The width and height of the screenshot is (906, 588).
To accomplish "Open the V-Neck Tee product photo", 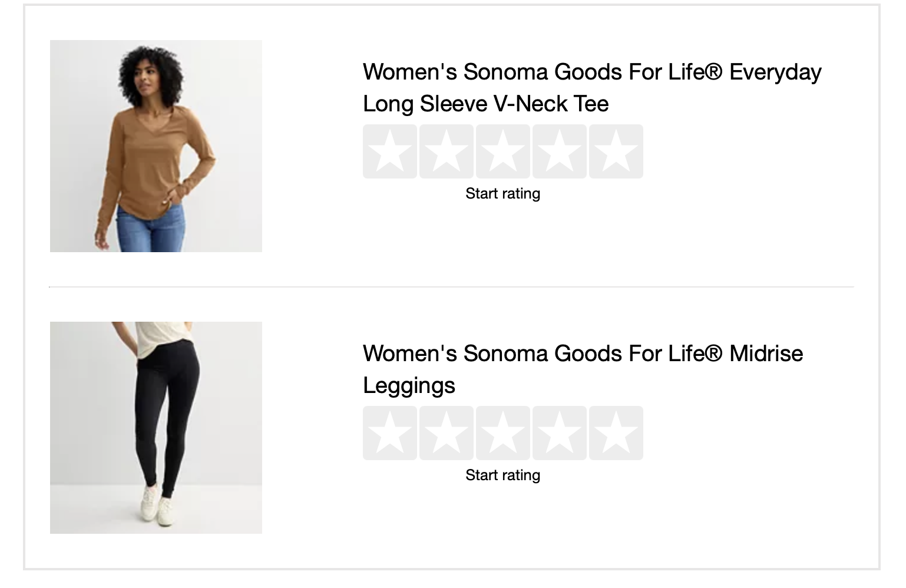I will tap(156, 146).
